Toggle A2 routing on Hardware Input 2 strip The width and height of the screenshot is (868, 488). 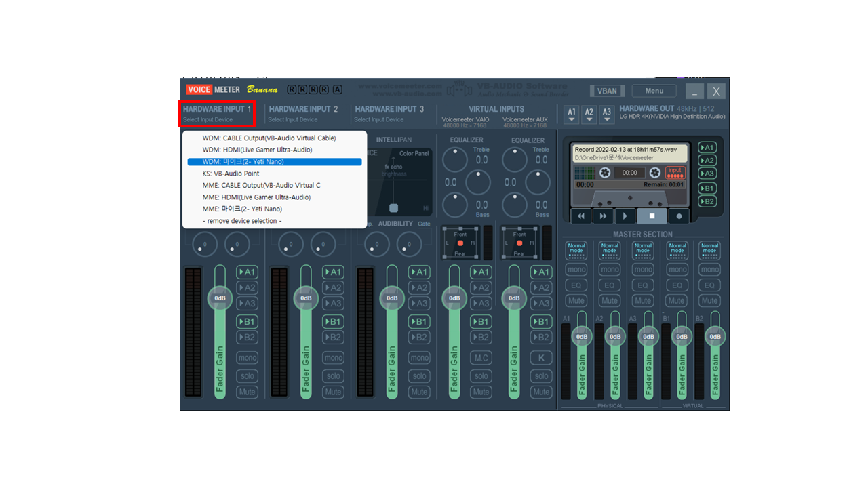pyautogui.click(x=333, y=288)
